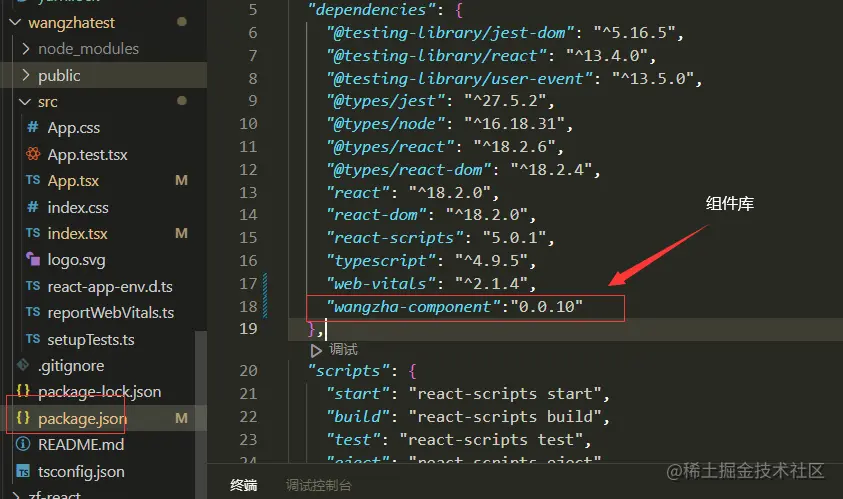Screen dimensions: 843x499
Task: Click the README.md info icon
Action: pos(23,444)
